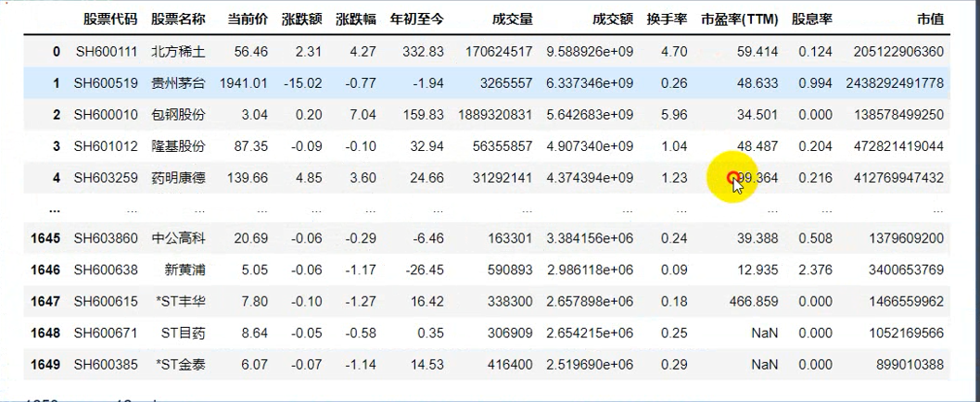980x402 pixels.
Task: Click stock name 中公高科
Action: tap(178, 238)
